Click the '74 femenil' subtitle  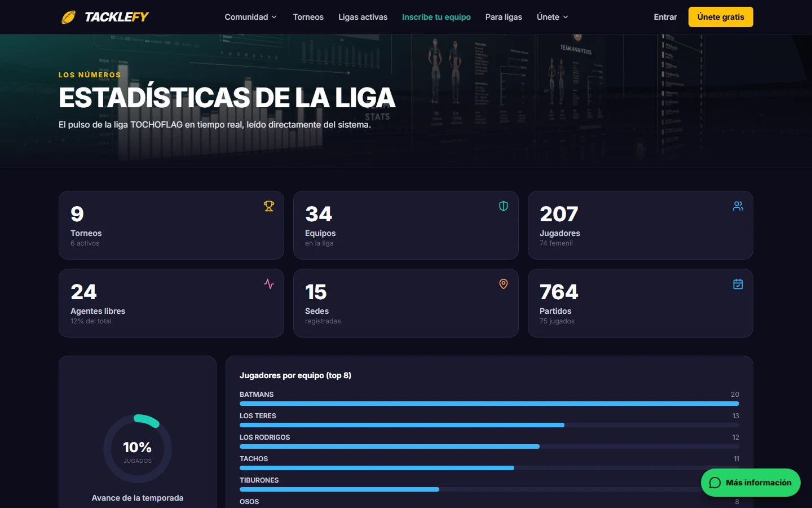coord(556,243)
